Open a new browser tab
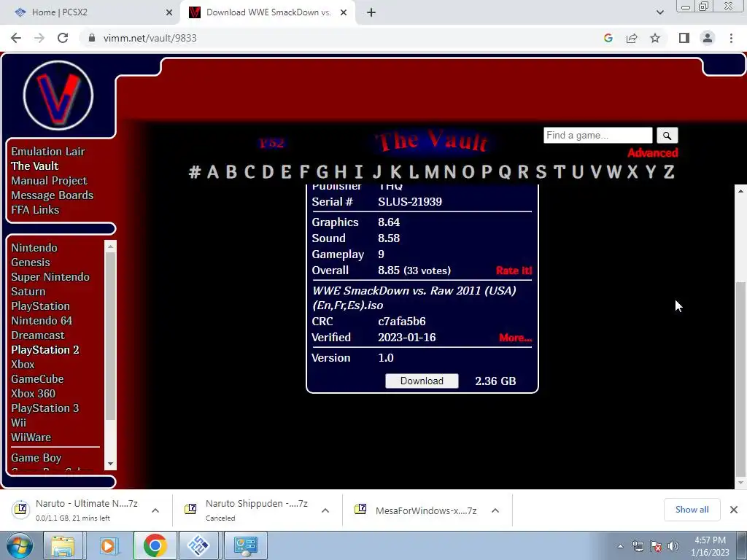 [x=371, y=12]
